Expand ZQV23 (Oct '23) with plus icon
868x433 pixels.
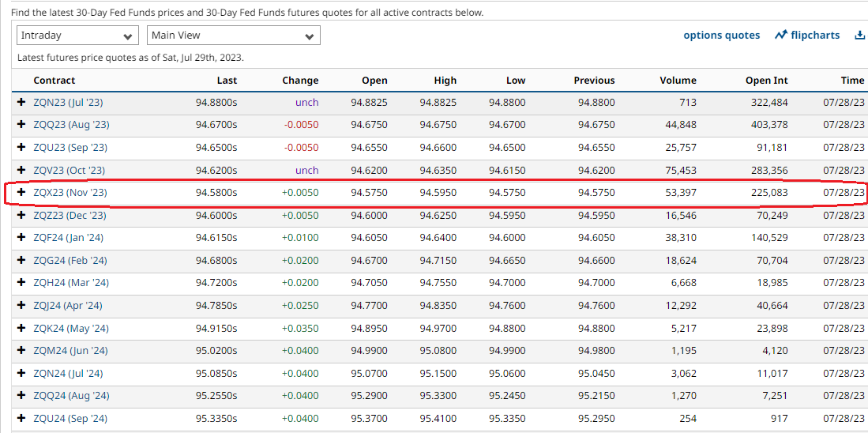pos(21,170)
